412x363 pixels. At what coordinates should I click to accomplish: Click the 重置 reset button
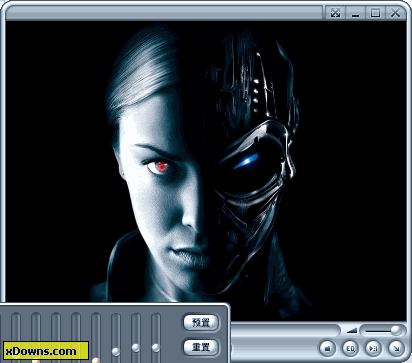201,347
